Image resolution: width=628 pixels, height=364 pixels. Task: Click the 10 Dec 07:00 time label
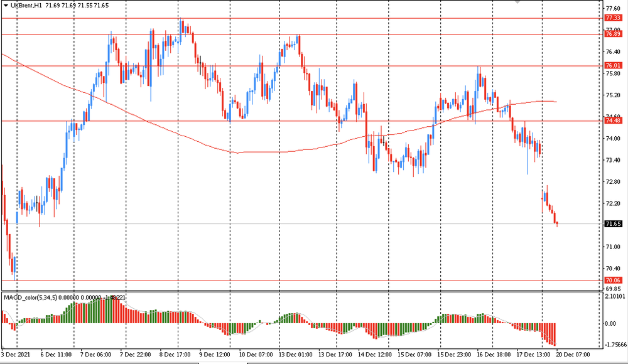pyautogui.click(x=256, y=355)
